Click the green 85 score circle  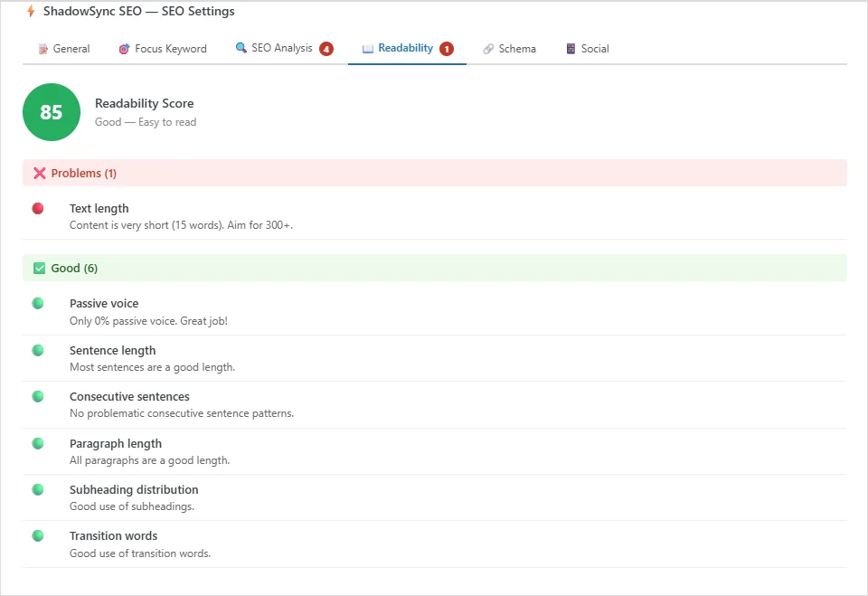coord(52,112)
